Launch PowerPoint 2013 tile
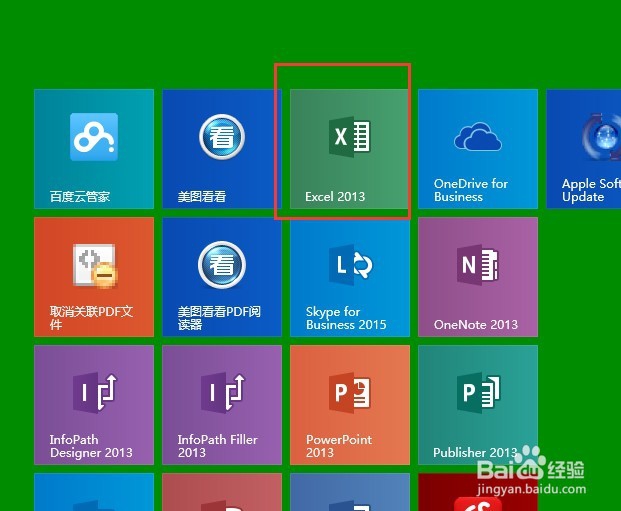 tap(350, 405)
